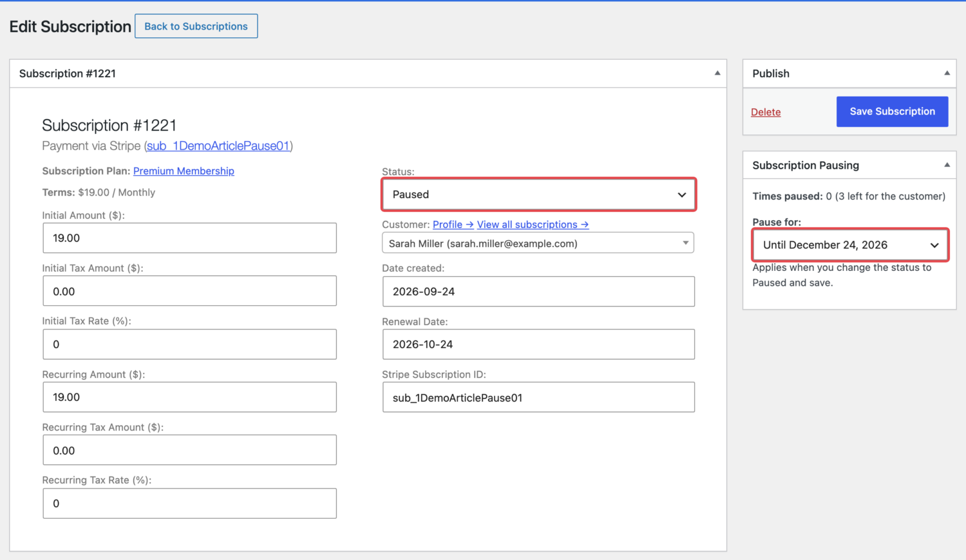Collapse the Publish panel
Screen dimensions: 966x560
click(947, 73)
